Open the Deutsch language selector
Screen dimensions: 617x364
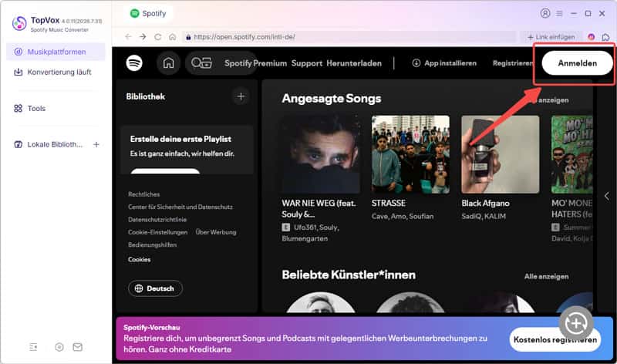156,288
